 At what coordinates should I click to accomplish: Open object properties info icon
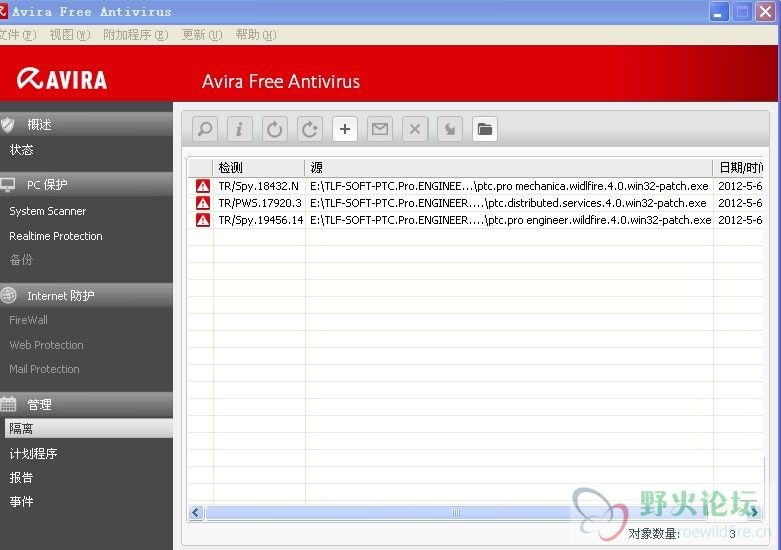(240, 130)
